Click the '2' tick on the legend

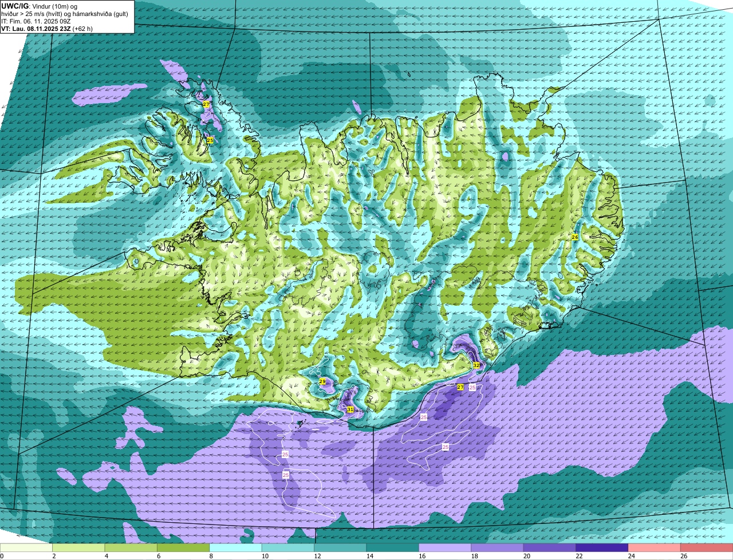coord(54,556)
